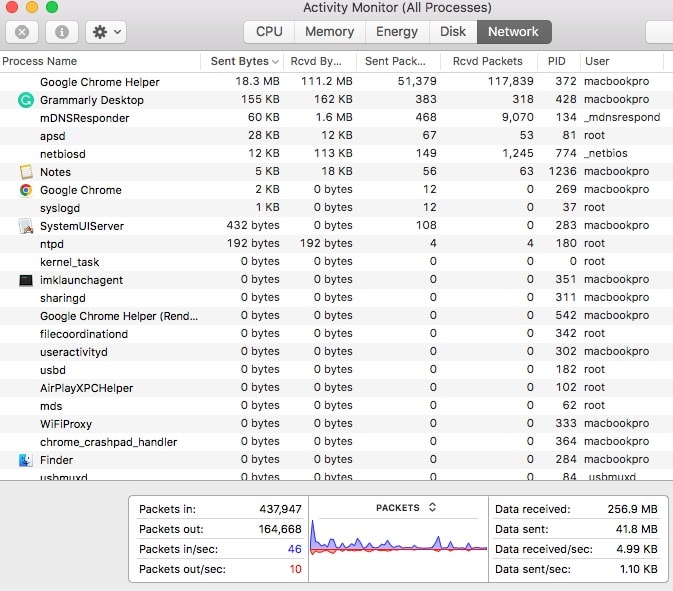Click Packets out value 164,668
Viewport: 673px width, 591px height.
coord(280,529)
